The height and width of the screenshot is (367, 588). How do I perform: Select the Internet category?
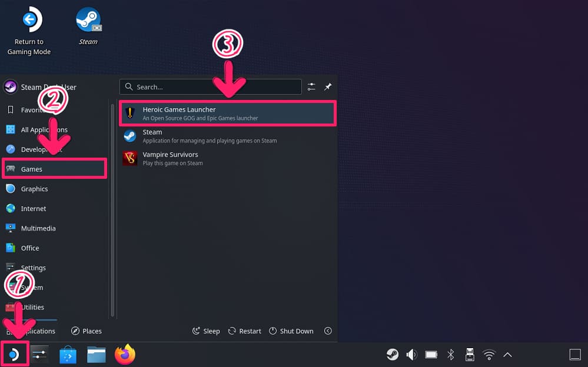pyautogui.click(x=55, y=208)
